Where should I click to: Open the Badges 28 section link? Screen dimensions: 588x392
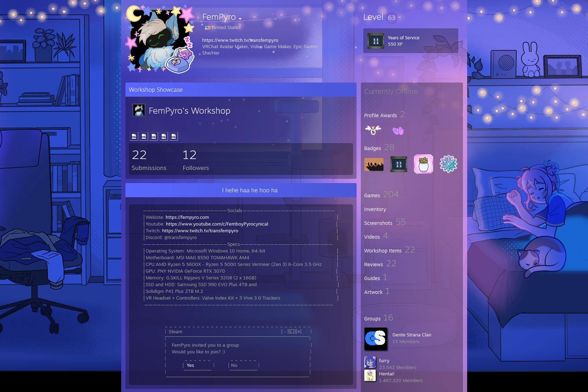[379, 148]
